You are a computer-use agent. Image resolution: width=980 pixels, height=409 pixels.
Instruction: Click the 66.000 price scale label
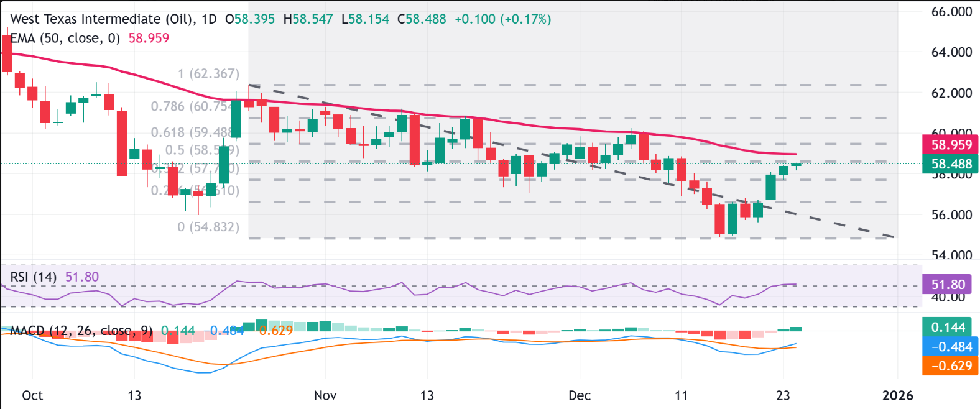click(951, 12)
